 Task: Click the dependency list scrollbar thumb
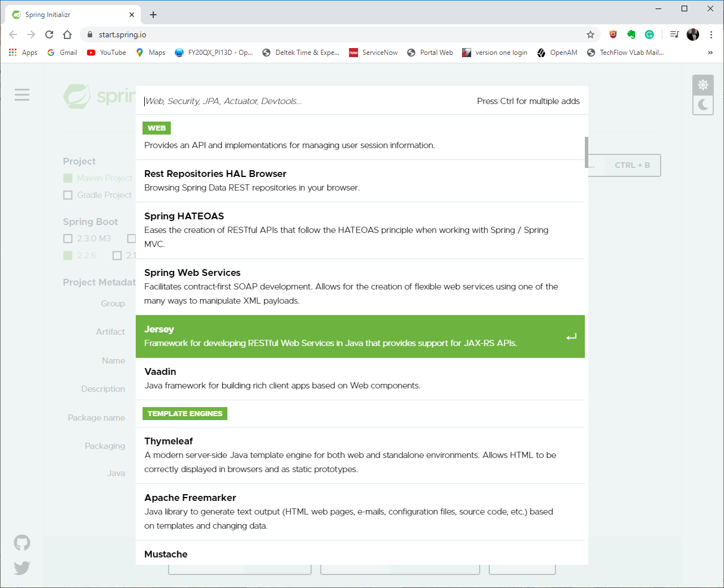pyautogui.click(x=587, y=153)
